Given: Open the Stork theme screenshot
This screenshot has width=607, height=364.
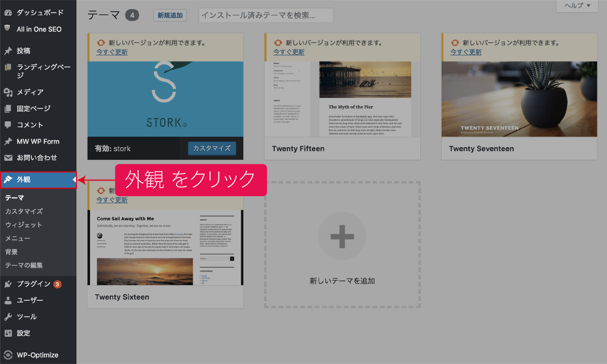Looking at the screenshot, I should [165, 99].
